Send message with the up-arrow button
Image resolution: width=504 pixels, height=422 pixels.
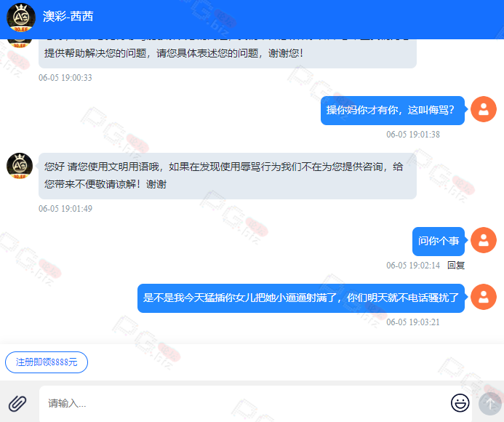coord(490,404)
